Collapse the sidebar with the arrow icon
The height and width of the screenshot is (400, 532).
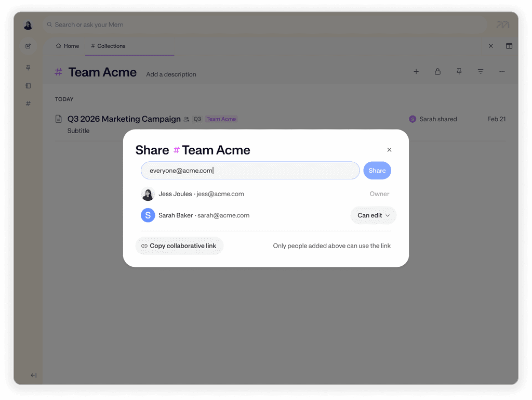point(34,375)
